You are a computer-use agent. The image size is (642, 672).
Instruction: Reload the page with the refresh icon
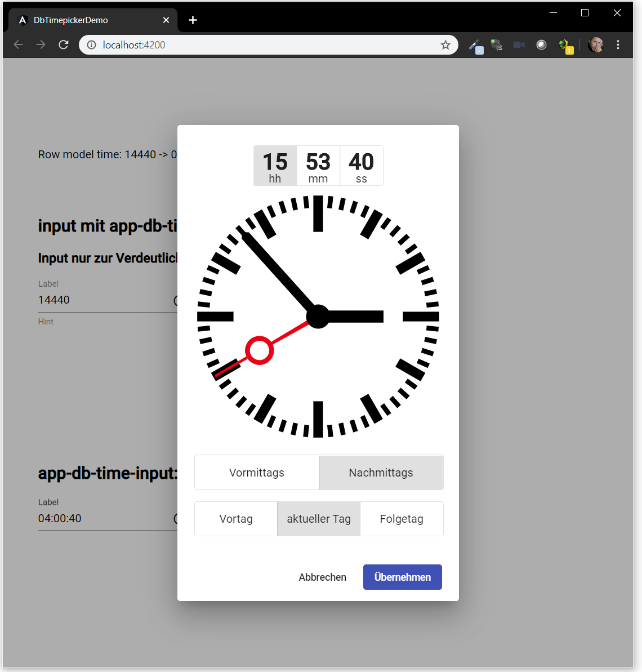(64, 45)
